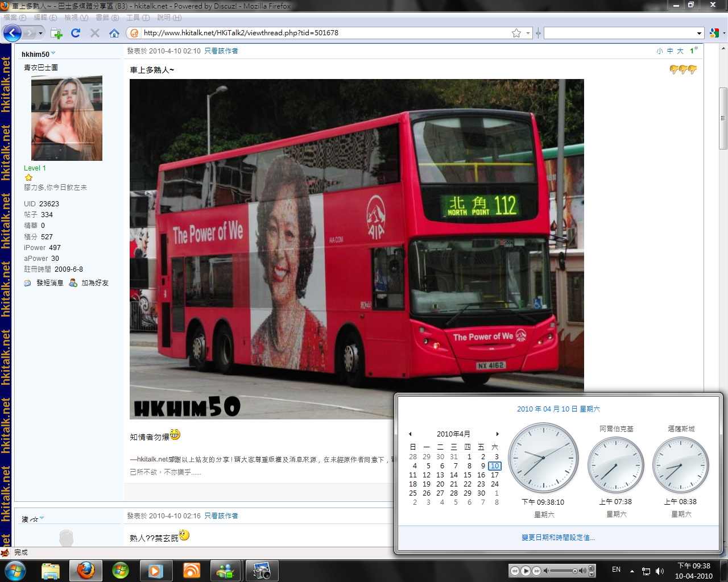The width and height of the screenshot is (728, 582).
Task: Expand the address bar URL history dropdown
Action: point(528,33)
